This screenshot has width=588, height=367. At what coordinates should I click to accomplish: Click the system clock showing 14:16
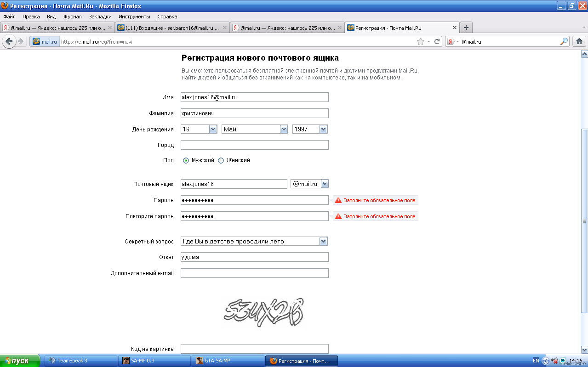[576, 361]
